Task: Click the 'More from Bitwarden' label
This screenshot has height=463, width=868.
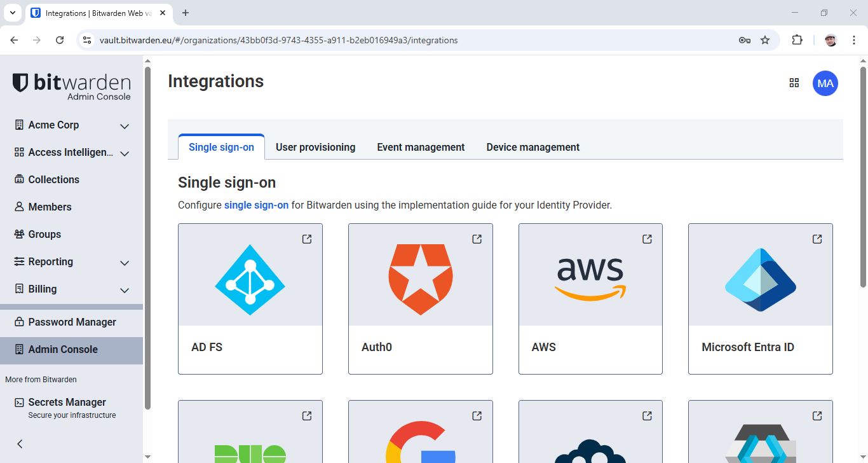Action: click(x=41, y=380)
